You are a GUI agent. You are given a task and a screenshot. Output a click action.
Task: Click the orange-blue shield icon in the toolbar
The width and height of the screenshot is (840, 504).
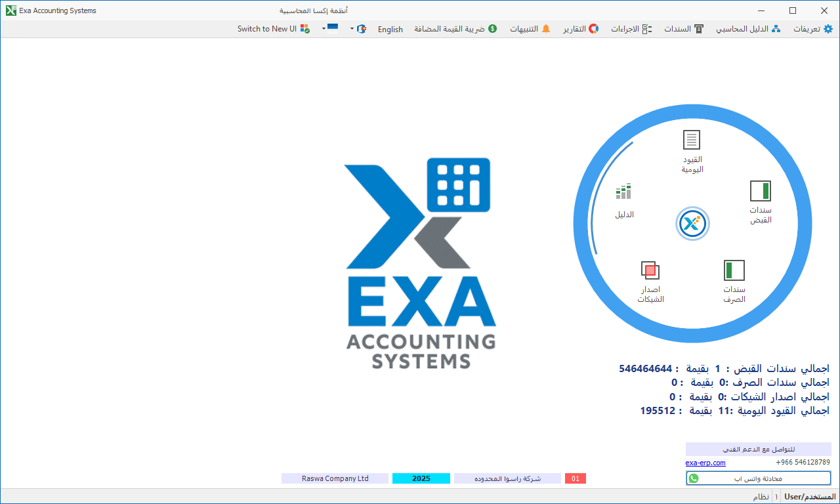coord(362,29)
